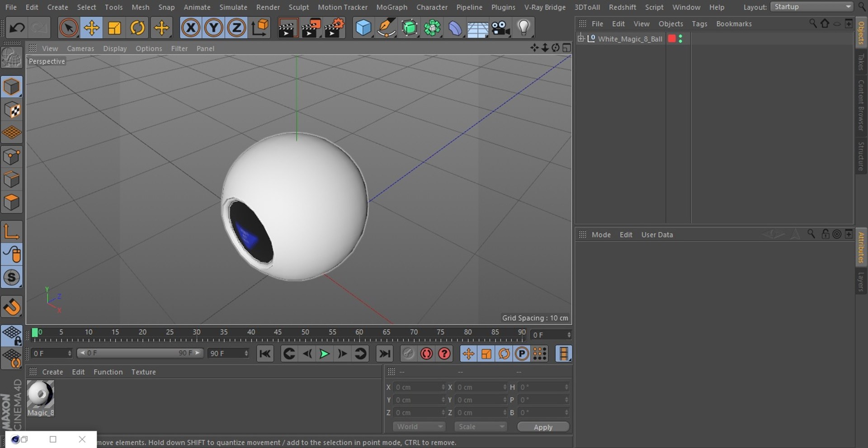Open the MoGraph Array icon
Viewport: 868px width, 448px height.
point(432,28)
